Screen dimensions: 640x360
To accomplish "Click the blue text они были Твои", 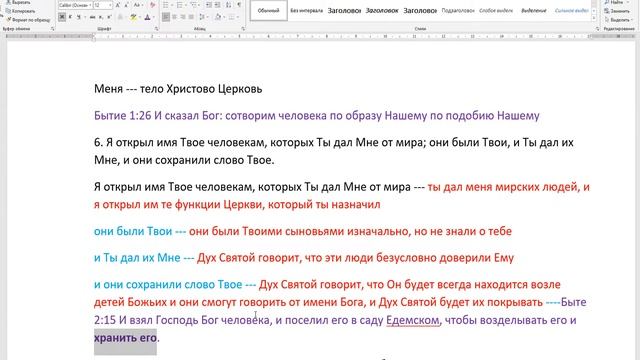I will point(133,231).
